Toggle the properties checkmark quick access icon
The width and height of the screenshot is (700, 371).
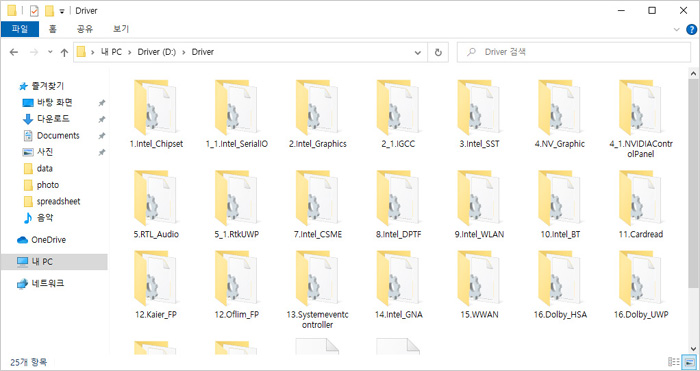point(34,10)
